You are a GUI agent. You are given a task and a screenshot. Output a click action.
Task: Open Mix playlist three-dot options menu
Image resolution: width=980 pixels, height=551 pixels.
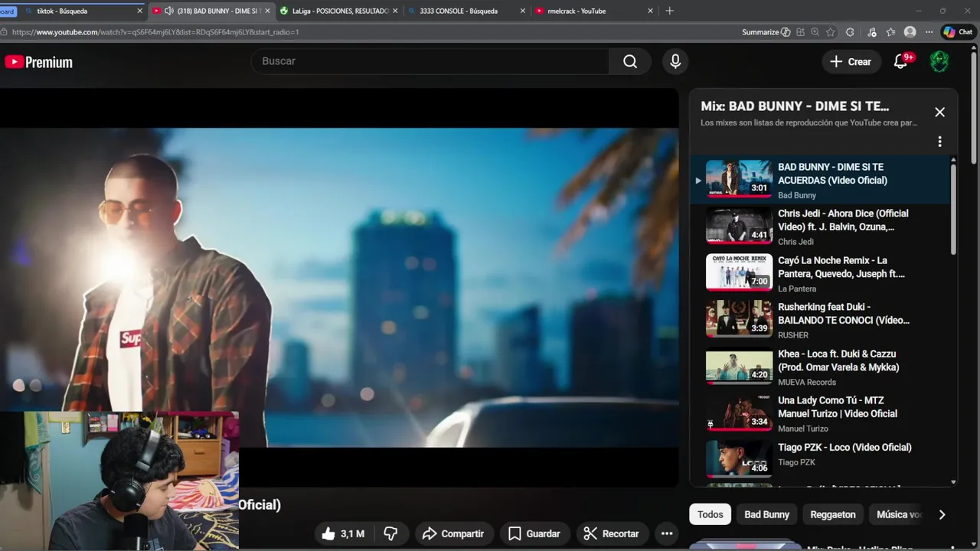939,142
